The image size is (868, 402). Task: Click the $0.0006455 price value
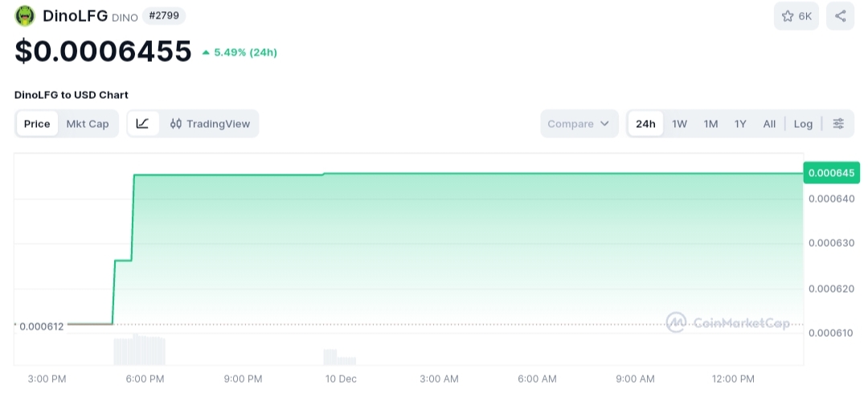[103, 51]
